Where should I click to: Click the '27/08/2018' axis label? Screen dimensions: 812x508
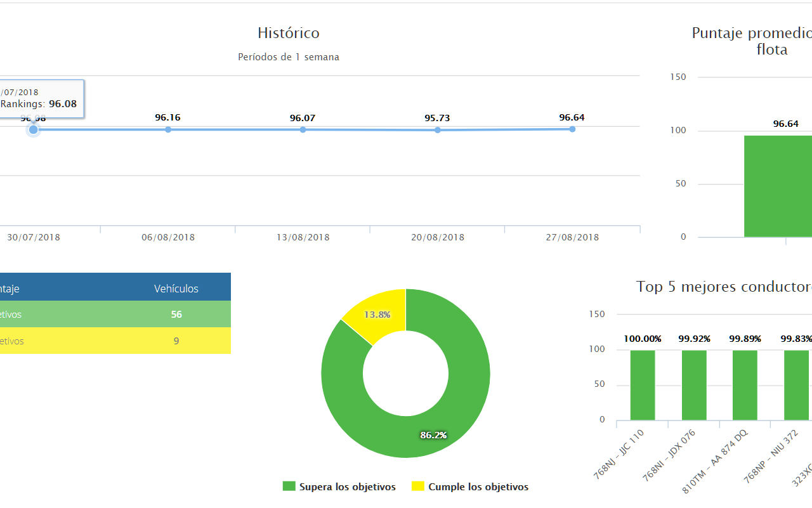(x=572, y=237)
